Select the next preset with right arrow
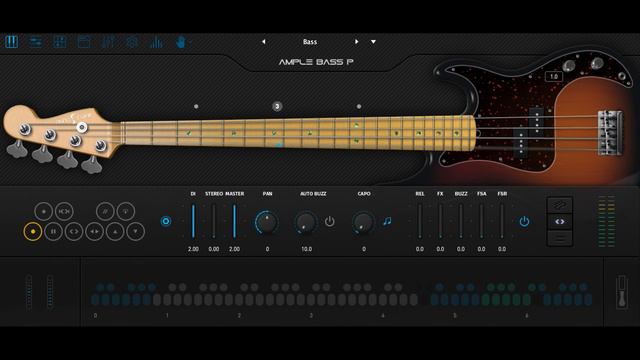640x360 pixels. point(356,42)
